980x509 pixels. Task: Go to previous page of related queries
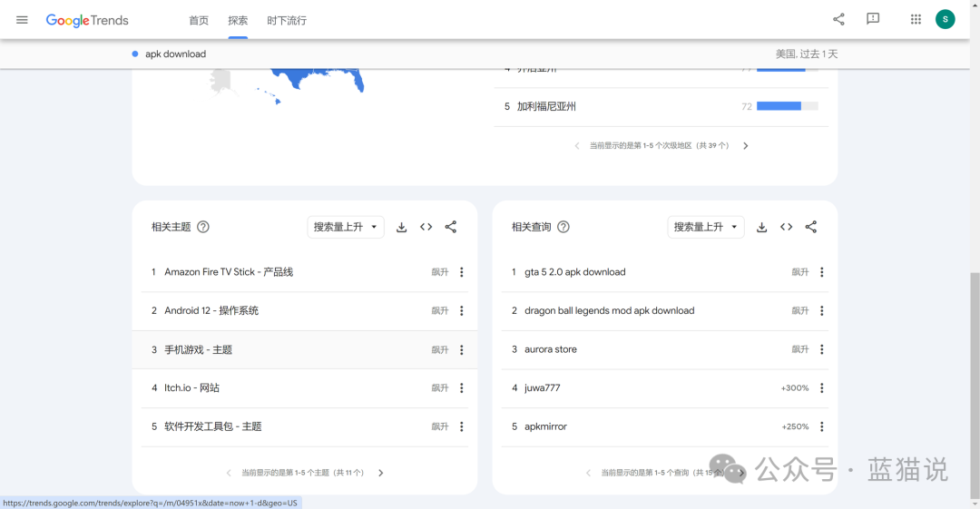588,473
